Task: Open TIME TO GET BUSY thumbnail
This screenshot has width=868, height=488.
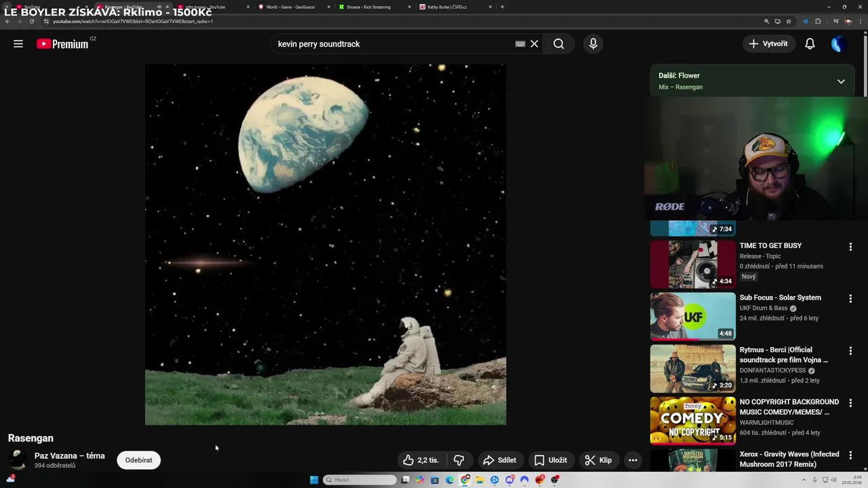Action: coord(692,264)
